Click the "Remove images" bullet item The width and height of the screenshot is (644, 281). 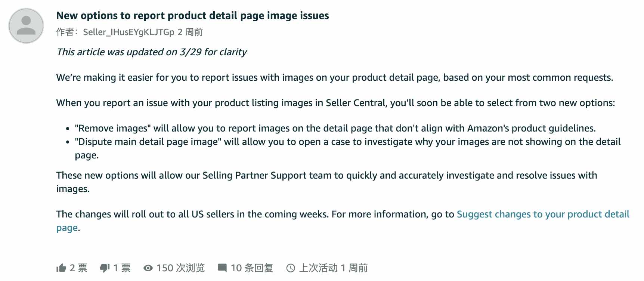[335, 128]
